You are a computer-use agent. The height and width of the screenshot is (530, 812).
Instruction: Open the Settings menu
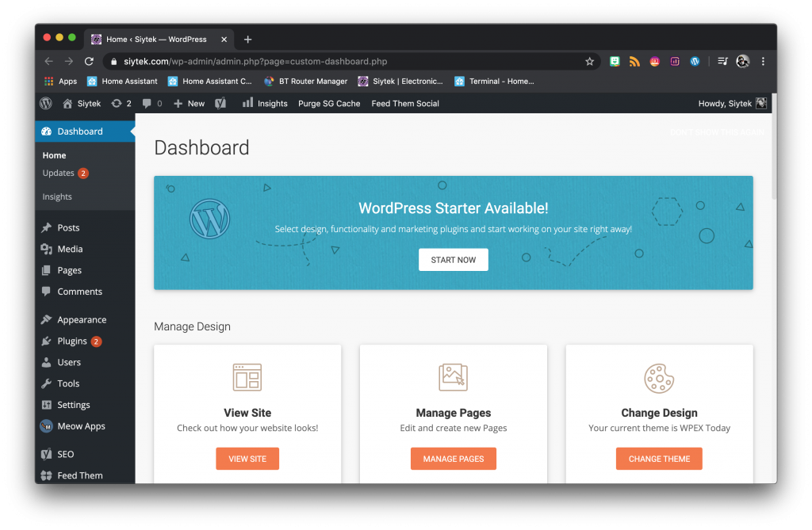tap(85, 405)
